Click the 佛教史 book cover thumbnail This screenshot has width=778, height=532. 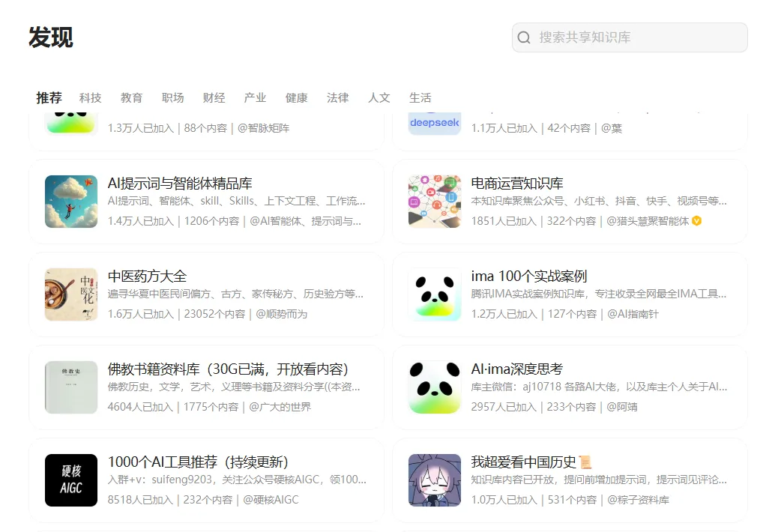[x=71, y=387]
